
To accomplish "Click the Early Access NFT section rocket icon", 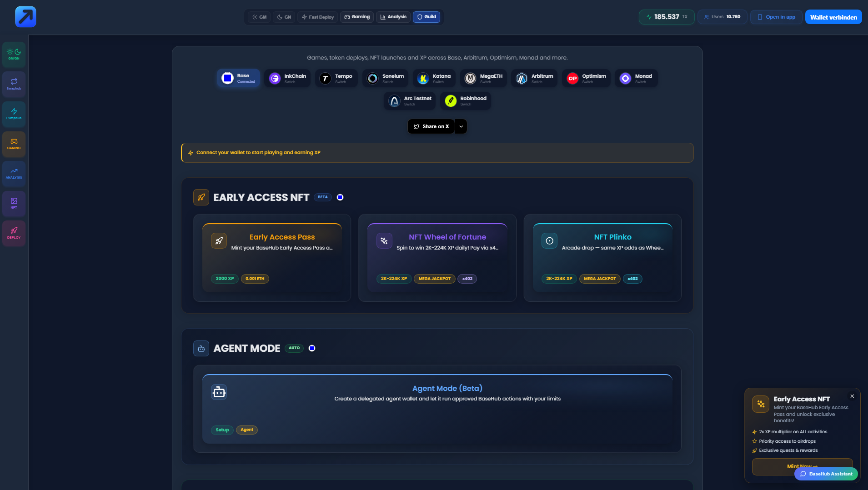I will [x=201, y=197].
